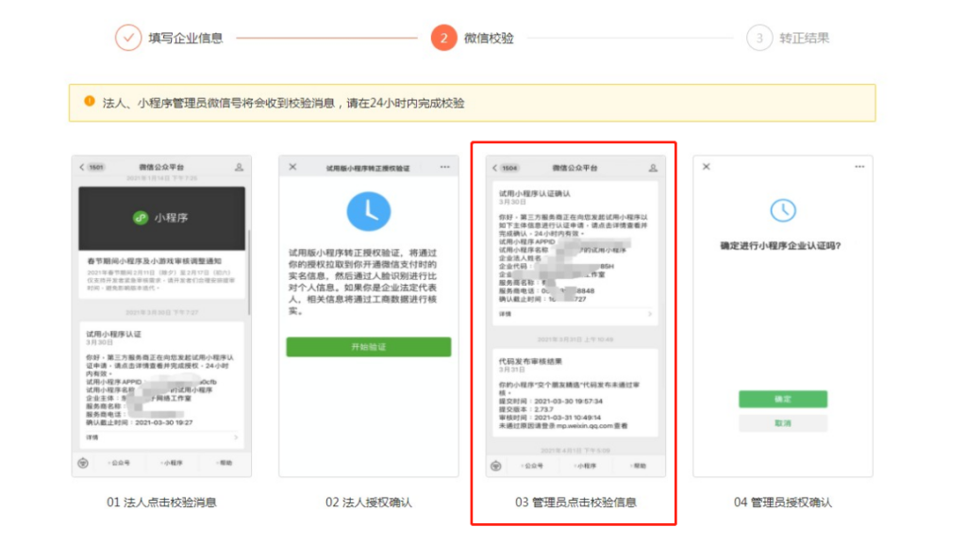Click the green 确定 button
Image resolution: width=966 pixels, height=560 pixels.
783,399
